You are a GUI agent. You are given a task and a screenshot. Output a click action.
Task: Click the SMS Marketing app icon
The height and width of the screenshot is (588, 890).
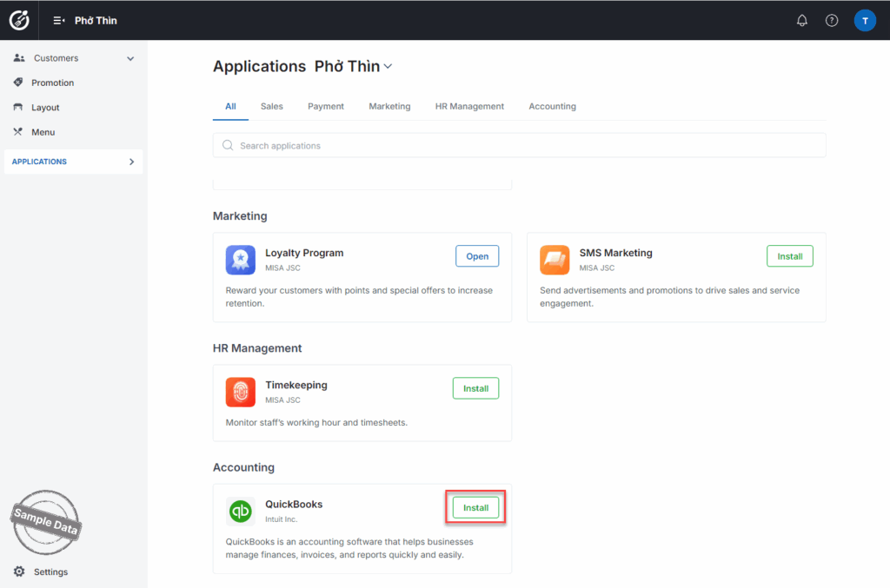coord(555,260)
